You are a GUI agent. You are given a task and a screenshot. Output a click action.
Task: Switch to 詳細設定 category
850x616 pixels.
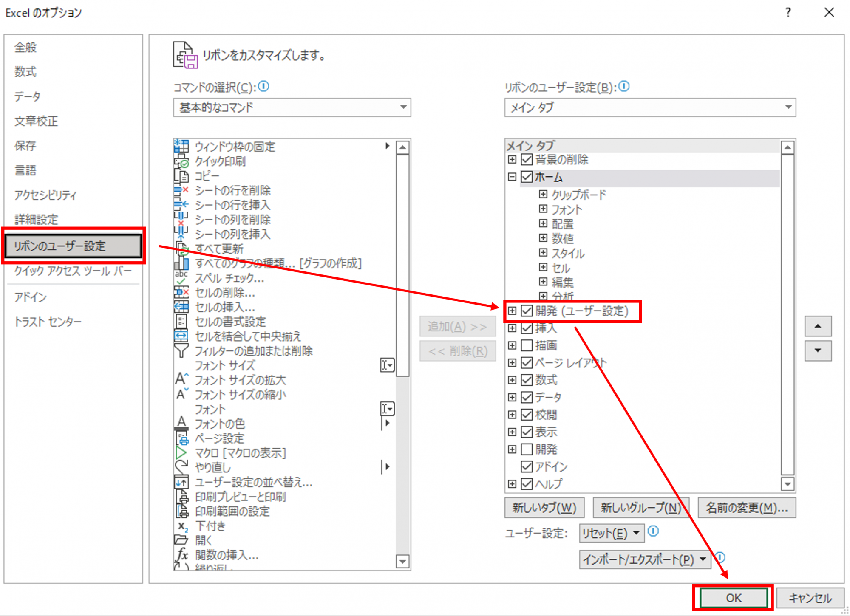(36, 220)
